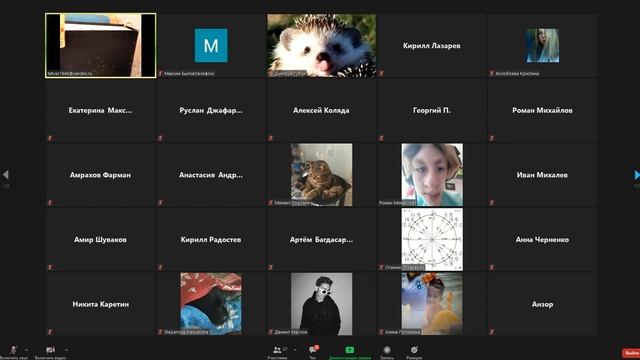Select the Роман Михайлов participant tile
640x360 pixels.
pos(542,110)
